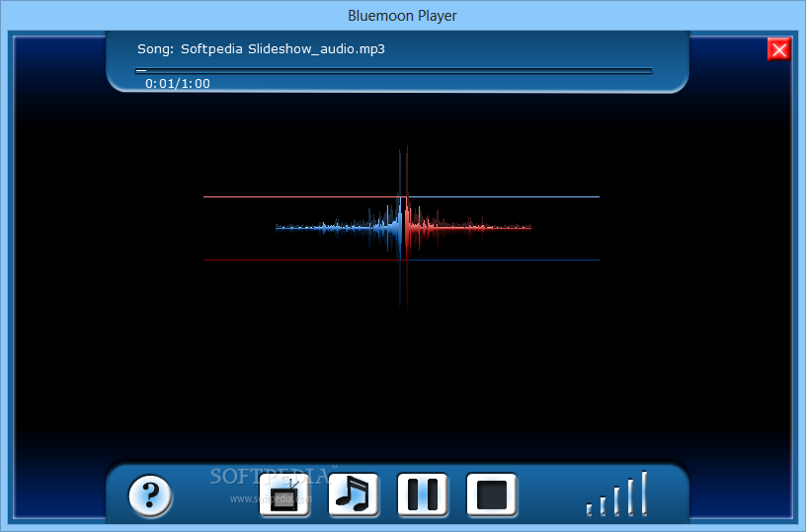Viewport: 806px width, 532px height.
Task: Open help with the question mark button
Action: (150, 495)
